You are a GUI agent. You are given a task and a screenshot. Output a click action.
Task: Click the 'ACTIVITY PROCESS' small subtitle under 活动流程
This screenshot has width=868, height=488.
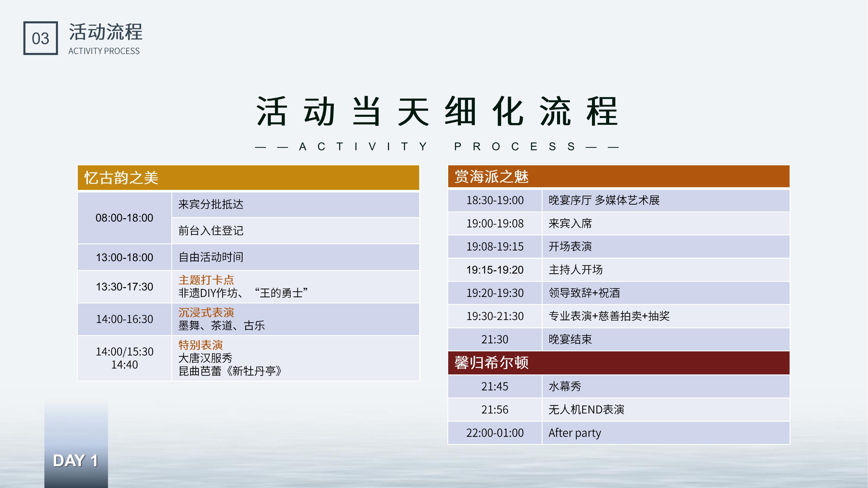104,51
